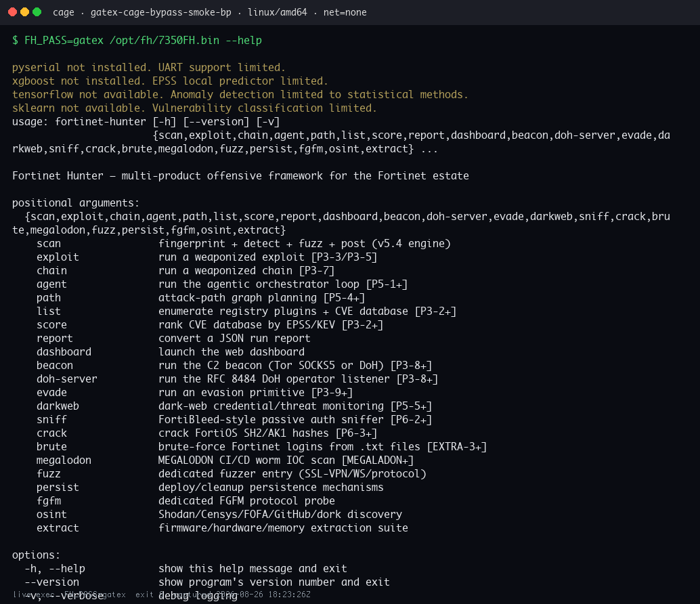The image size is (700, 604).
Task: Click the 'tensorflow not available' warning line
Action: coord(240,94)
